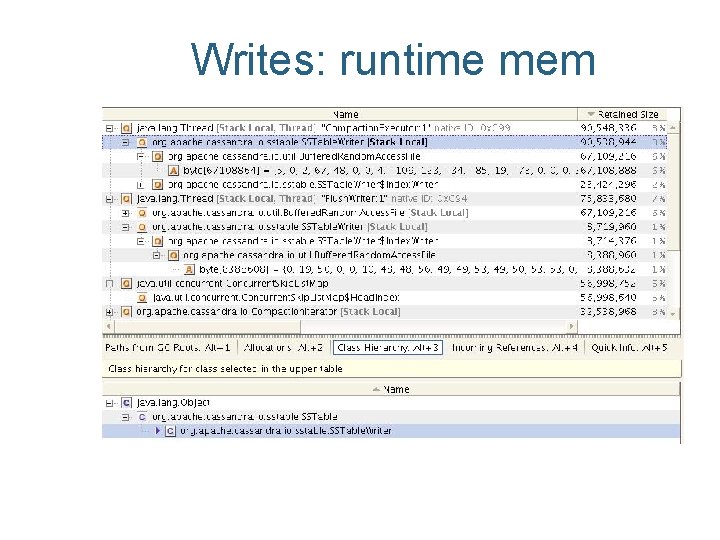Image resolution: width=720 pixels, height=540 pixels.
Task: Sort by upper table Name column header
Action: click(340, 114)
